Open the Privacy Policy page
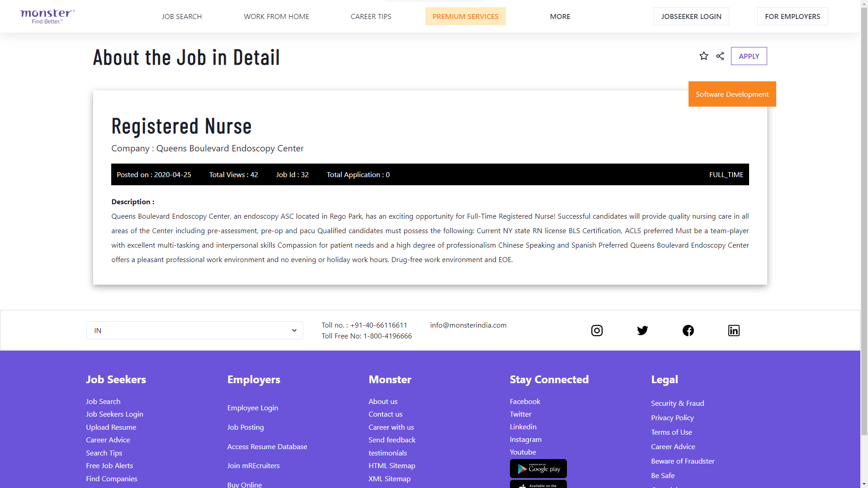The image size is (868, 488). point(672,418)
